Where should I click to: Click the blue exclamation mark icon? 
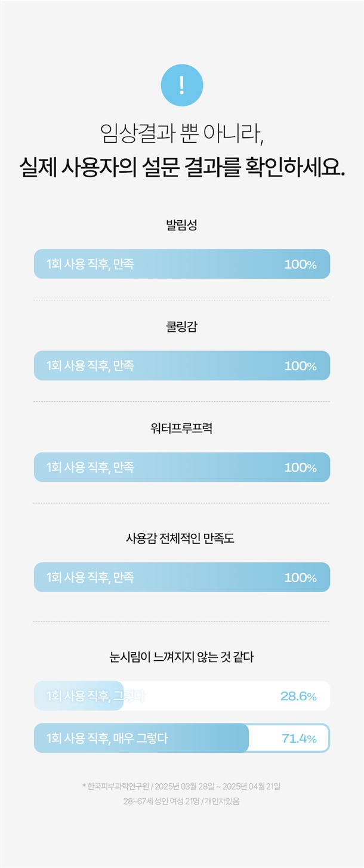(x=182, y=85)
